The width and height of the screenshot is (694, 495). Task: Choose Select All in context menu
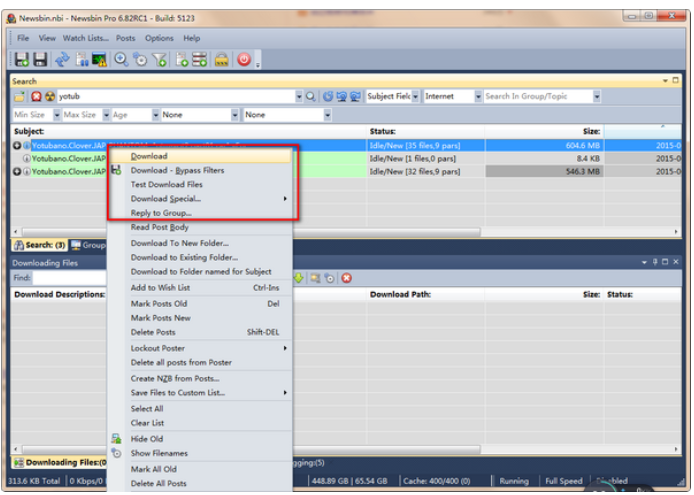coord(200,409)
